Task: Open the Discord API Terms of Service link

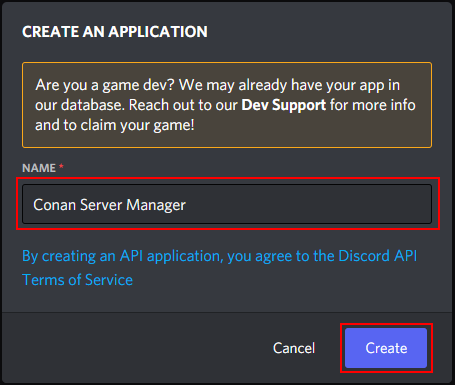Action: pos(219,268)
